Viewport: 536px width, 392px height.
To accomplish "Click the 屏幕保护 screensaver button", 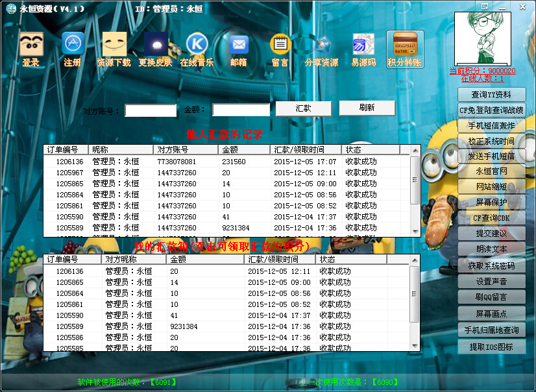I will click(492, 202).
